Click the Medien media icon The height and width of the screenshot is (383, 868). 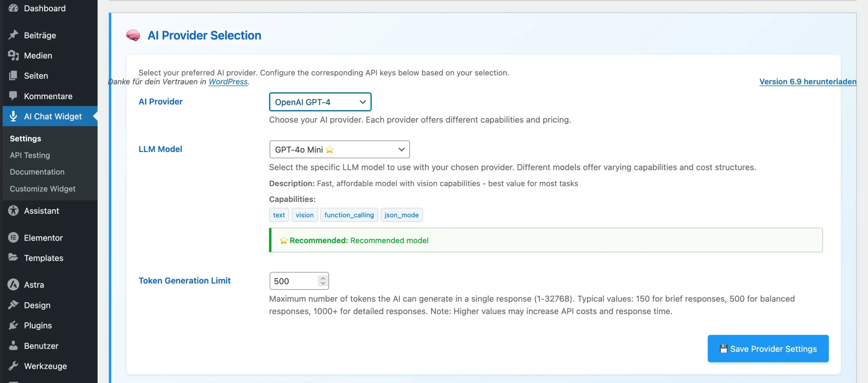click(13, 55)
